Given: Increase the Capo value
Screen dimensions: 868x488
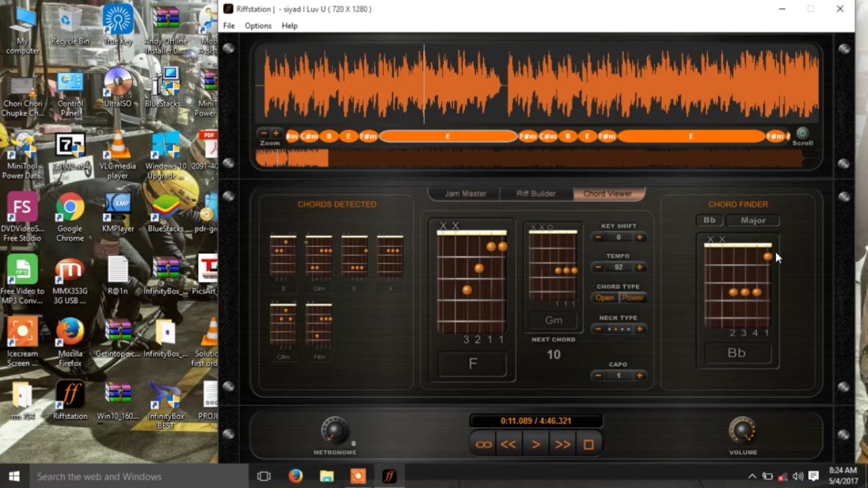Looking at the screenshot, I should [639, 375].
